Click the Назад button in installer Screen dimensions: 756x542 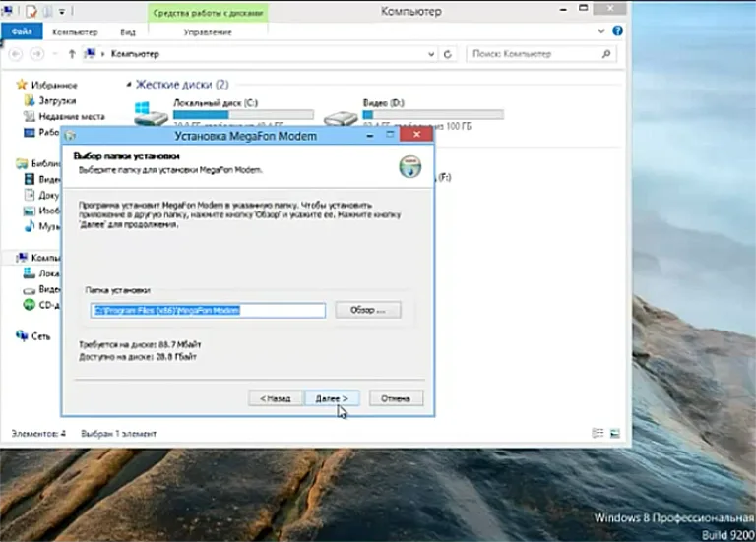coord(276,398)
